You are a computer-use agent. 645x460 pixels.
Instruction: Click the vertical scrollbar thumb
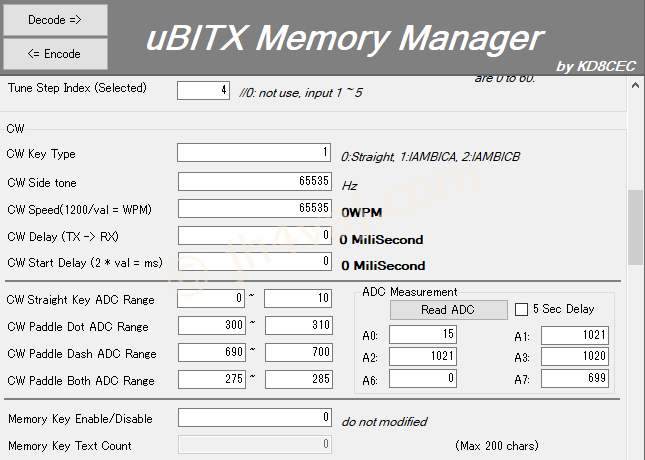coord(636,228)
